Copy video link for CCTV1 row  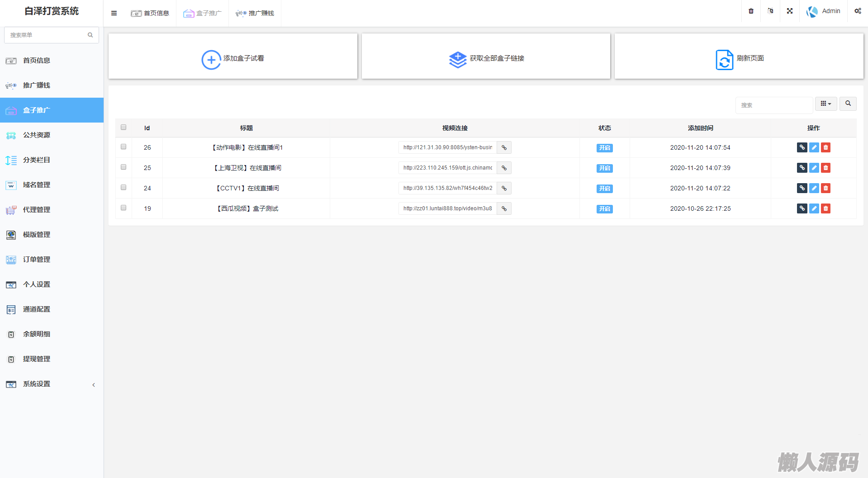pyautogui.click(x=504, y=188)
